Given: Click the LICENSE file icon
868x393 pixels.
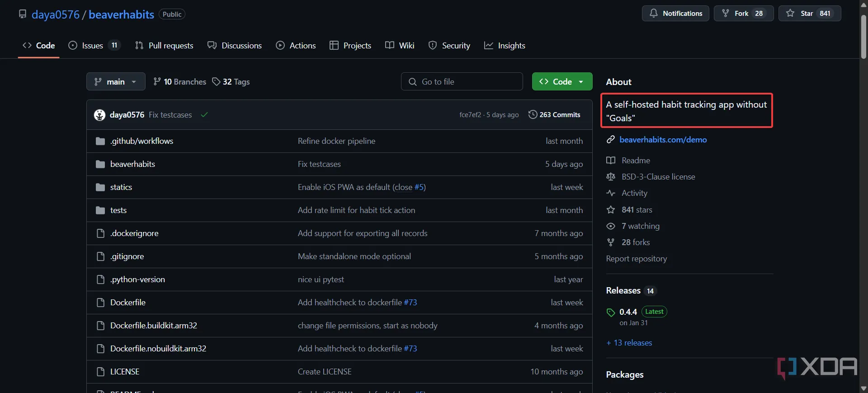Looking at the screenshot, I should 101,372.
